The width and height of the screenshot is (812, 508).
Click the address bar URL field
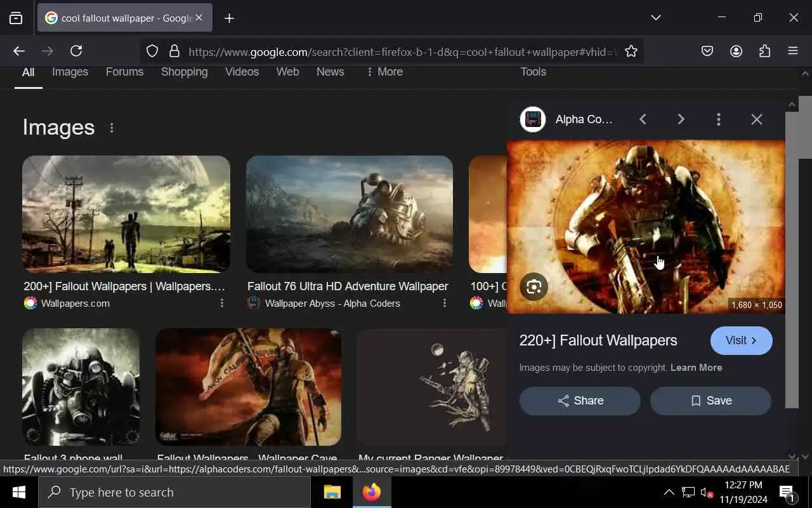[403, 51]
